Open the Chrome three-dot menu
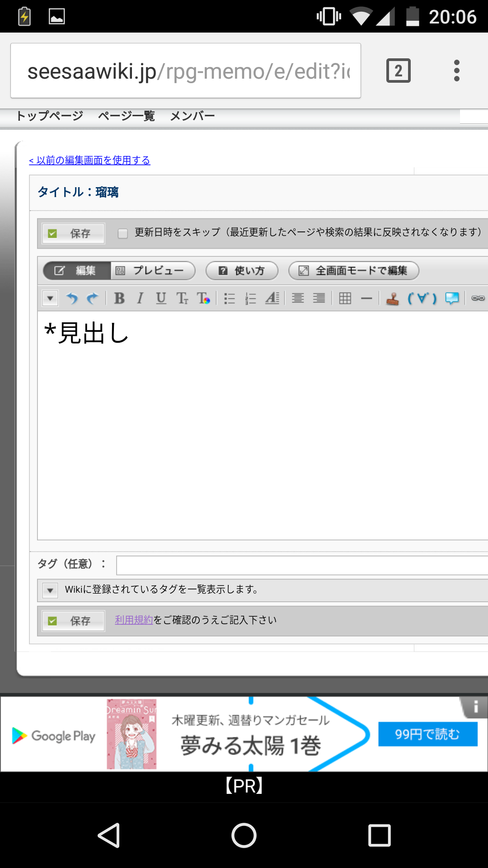Image resolution: width=488 pixels, height=868 pixels. (456, 71)
